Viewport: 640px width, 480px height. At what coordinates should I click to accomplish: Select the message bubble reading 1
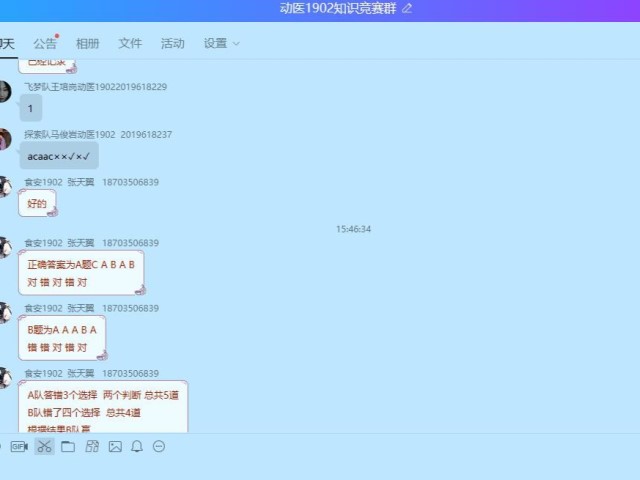click(x=31, y=108)
